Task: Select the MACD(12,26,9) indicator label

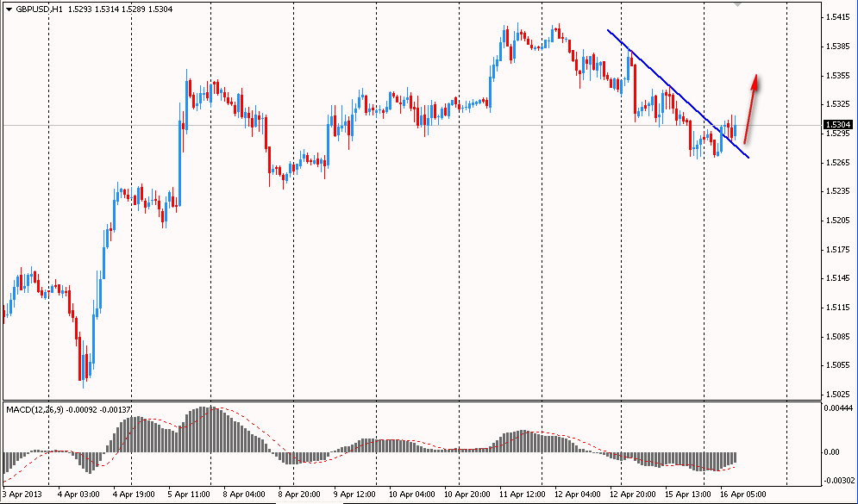Action: coord(34,409)
